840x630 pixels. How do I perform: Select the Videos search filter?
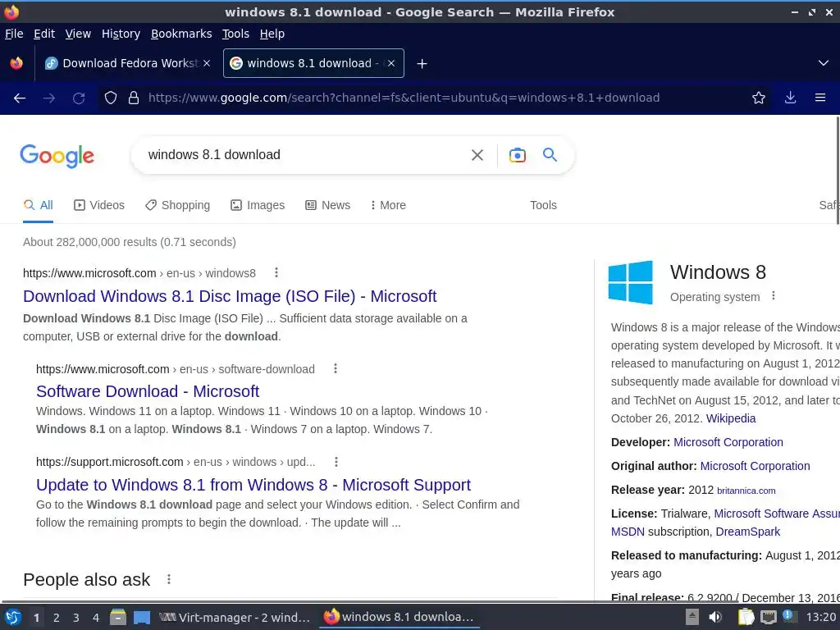tap(99, 205)
